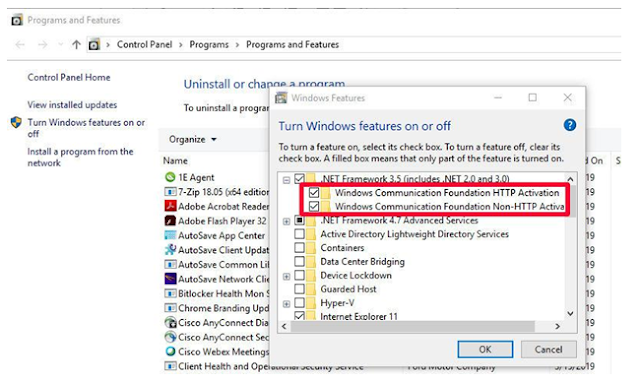Click the Cisco Webex Meetings icon
The image size is (640, 383).
pyautogui.click(x=170, y=352)
